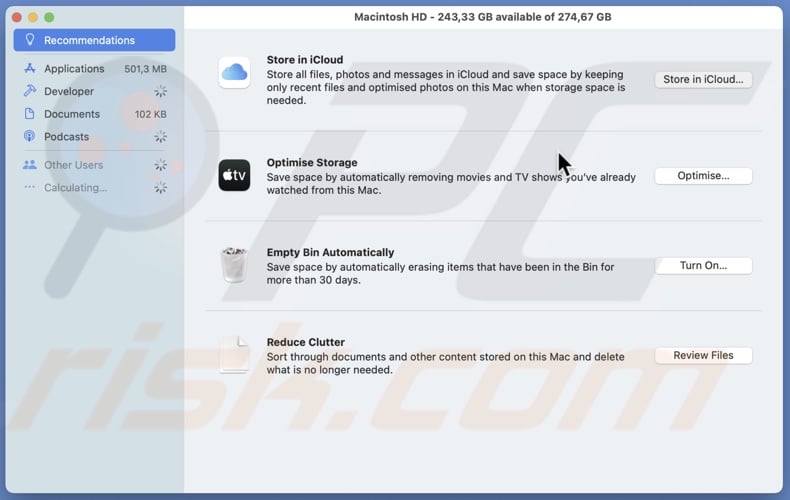
Task: Click the iCloud cloud icon
Action: 234,72
